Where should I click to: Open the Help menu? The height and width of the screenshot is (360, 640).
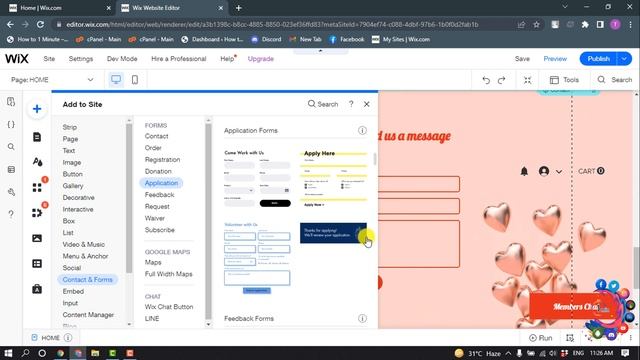(x=227, y=59)
